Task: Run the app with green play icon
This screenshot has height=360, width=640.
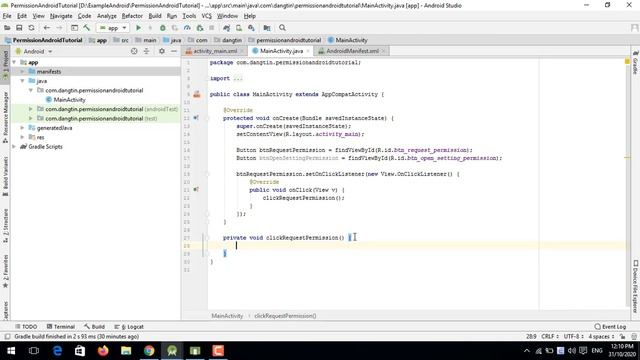Action: tap(138, 28)
